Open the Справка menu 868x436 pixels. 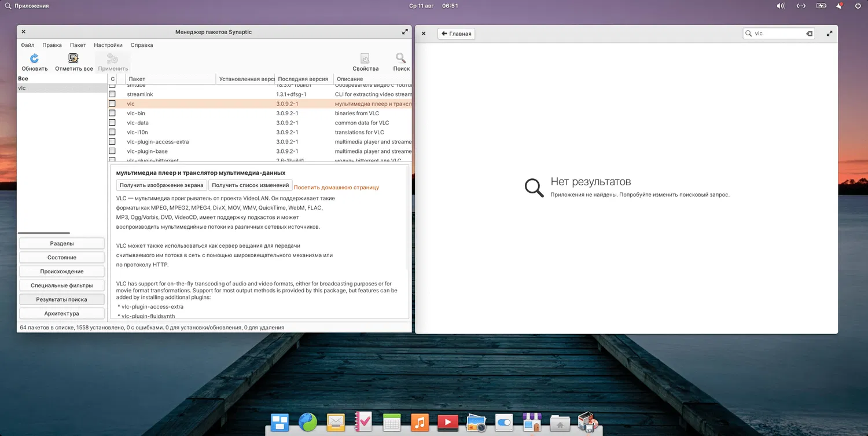(142, 45)
